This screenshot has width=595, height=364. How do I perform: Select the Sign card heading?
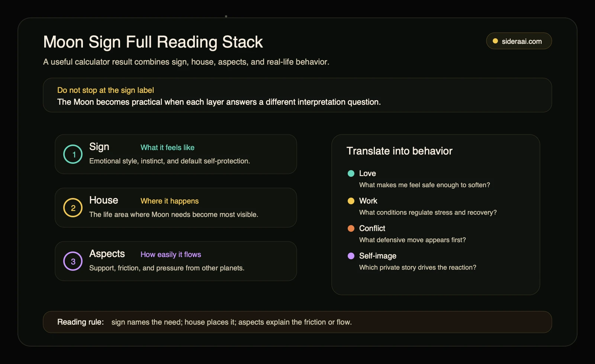(99, 147)
